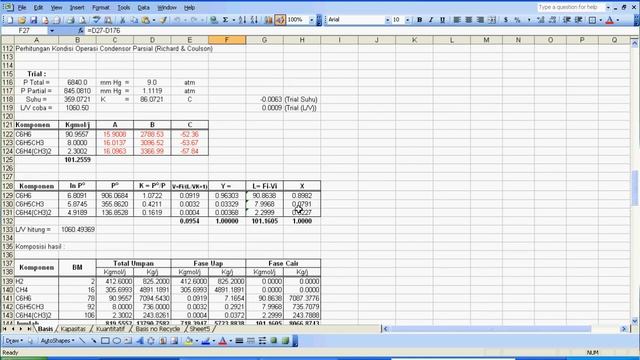Copy selection using the Copy icon

(x=134, y=20)
